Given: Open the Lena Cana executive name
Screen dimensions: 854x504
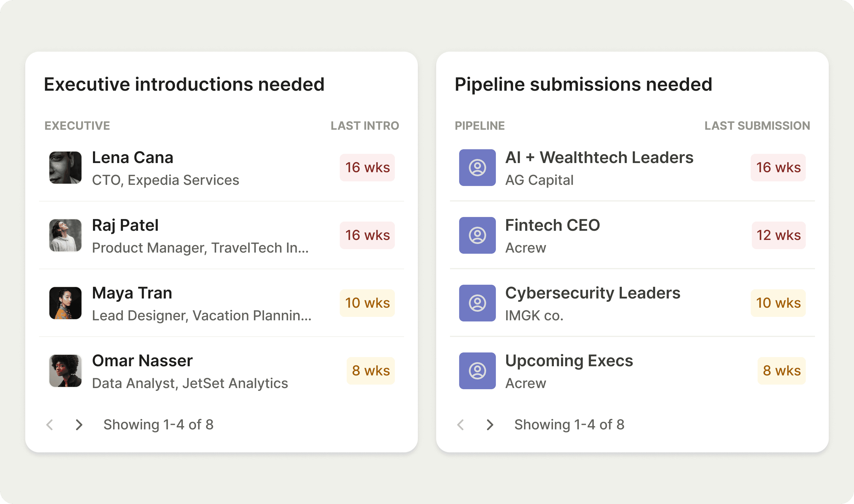Looking at the screenshot, I should pyautogui.click(x=132, y=158).
